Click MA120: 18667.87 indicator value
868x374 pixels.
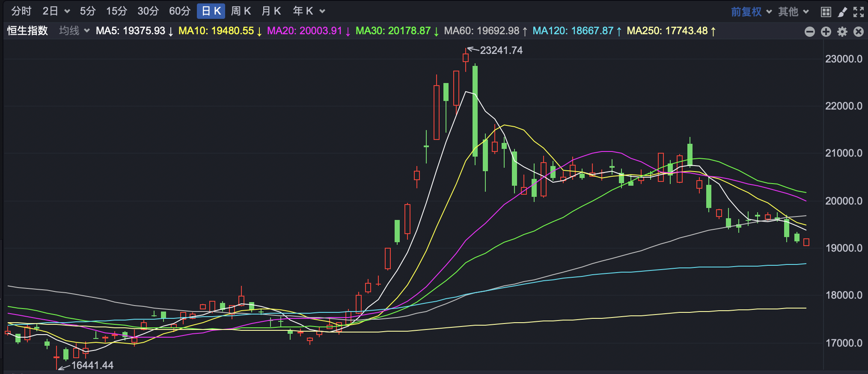[577, 31]
